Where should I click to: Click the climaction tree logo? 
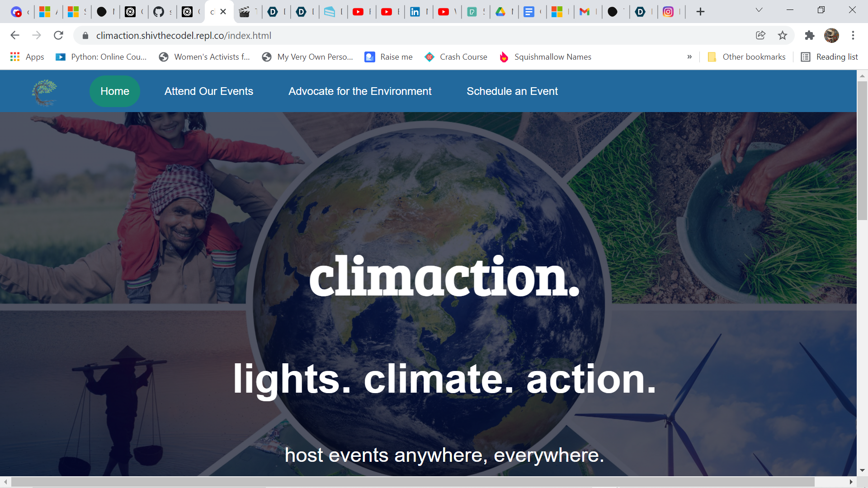click(x=44, y=92)
